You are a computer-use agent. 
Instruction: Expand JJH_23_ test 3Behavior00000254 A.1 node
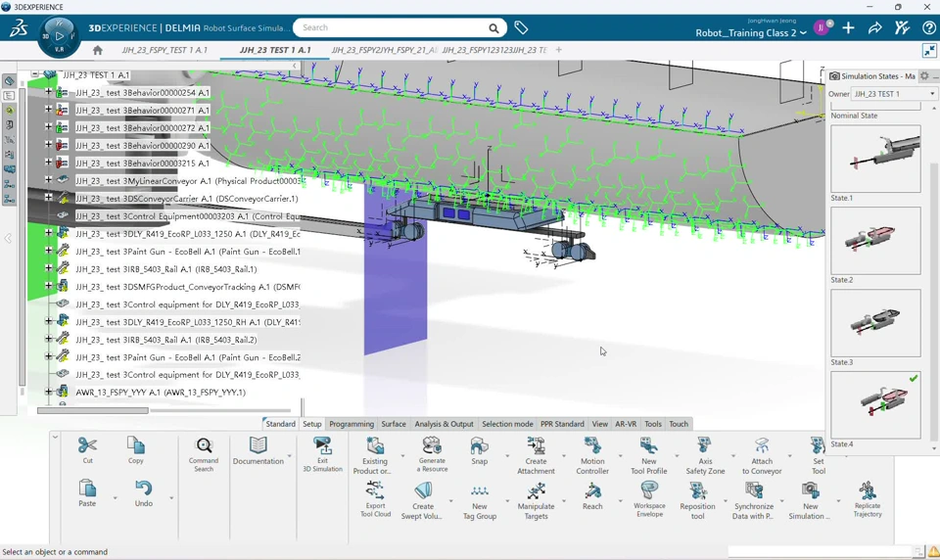coord(49,92)
